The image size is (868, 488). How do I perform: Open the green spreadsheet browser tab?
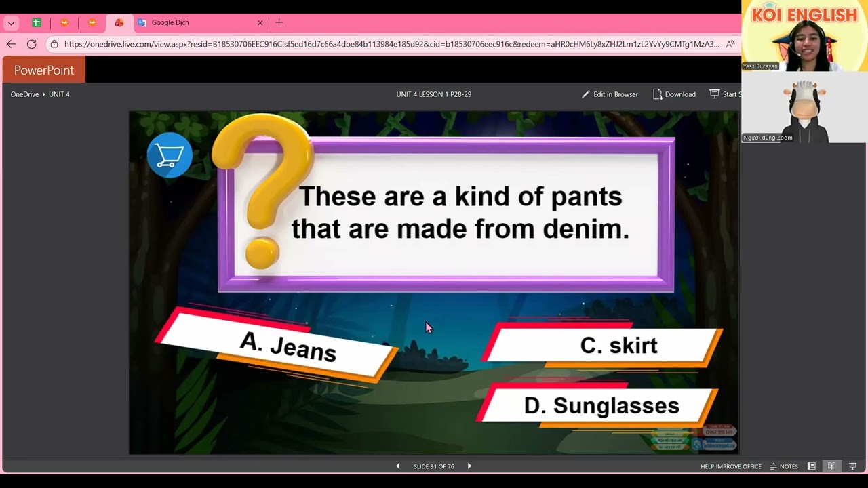pos(37,22)
